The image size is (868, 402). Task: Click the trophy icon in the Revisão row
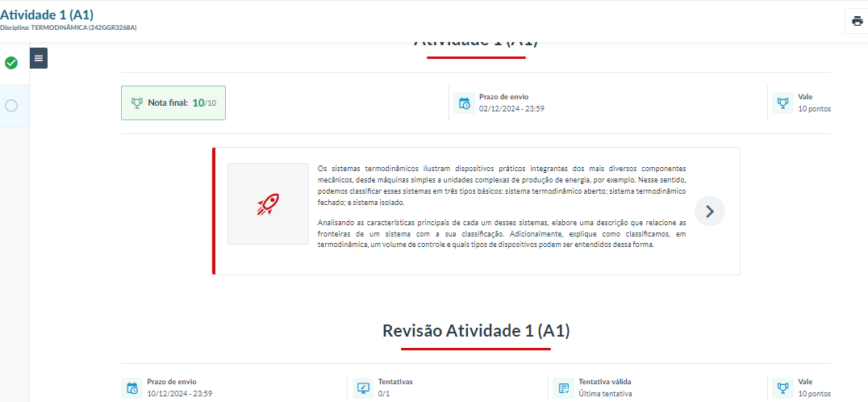tap(782, 387)
